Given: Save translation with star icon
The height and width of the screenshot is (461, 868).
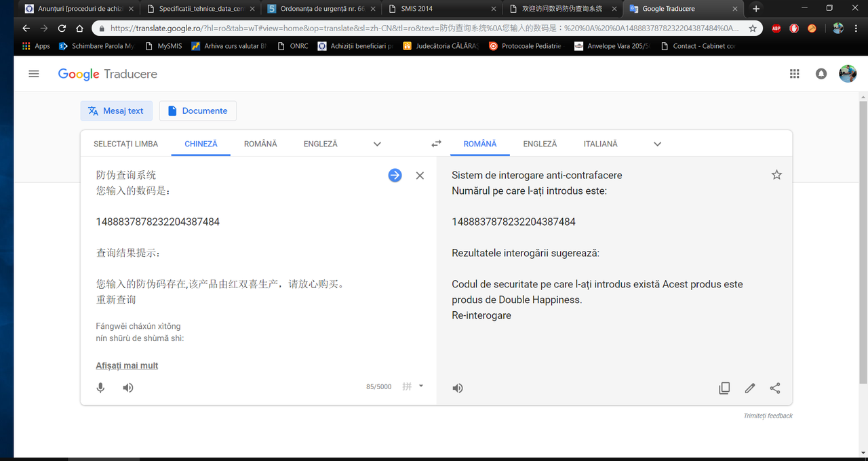Looking at the screenshot, I should 777,175.
